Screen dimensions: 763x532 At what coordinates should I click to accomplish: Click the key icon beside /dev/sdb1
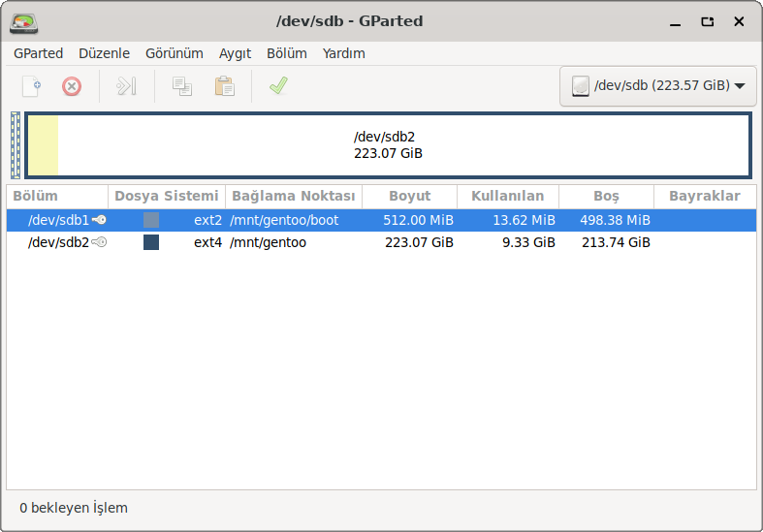click(99, 220)
